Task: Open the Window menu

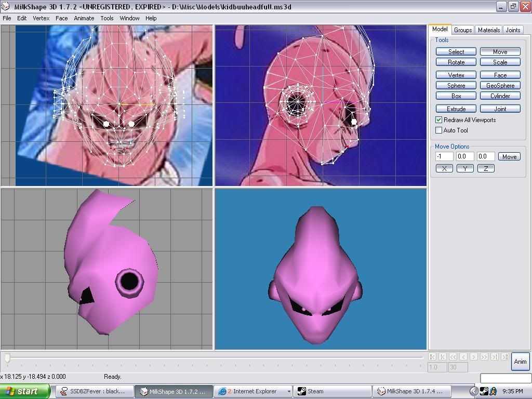Action: (x=129, y=18)
